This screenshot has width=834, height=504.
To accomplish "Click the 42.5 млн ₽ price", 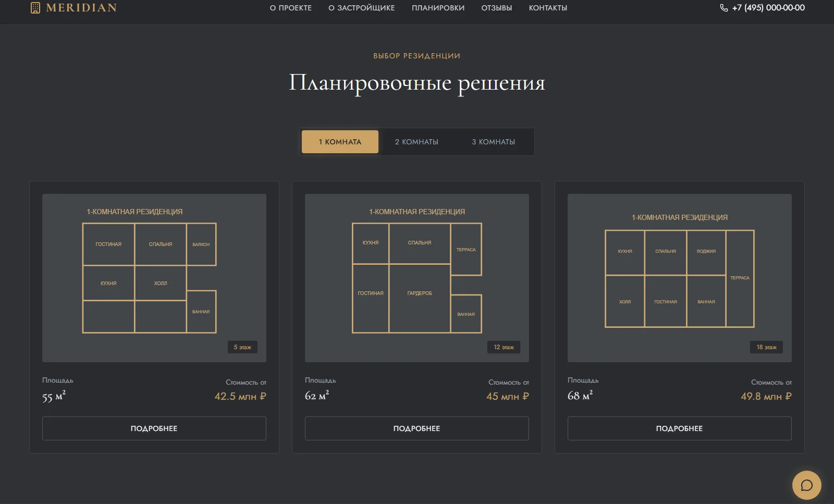I will coord(240,396).
